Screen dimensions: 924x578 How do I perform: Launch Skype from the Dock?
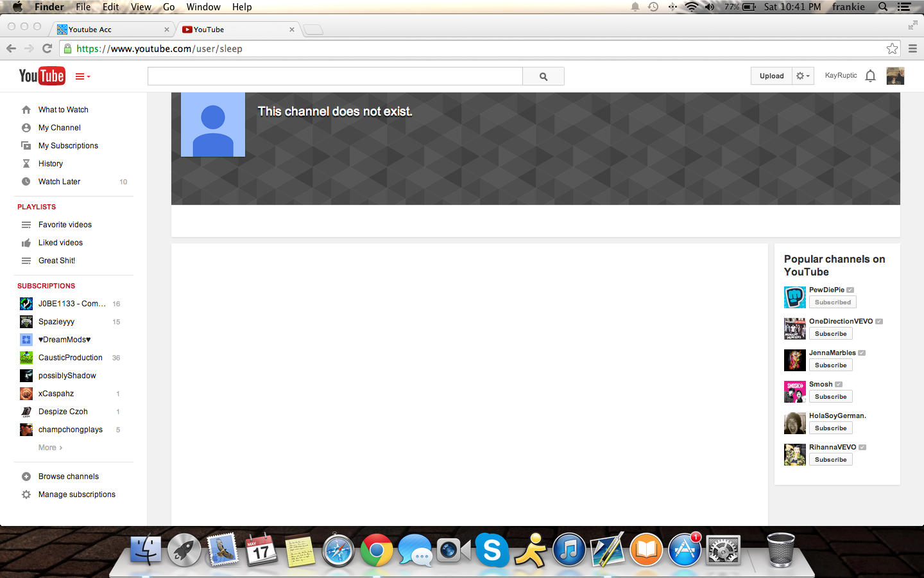point(492,550)
